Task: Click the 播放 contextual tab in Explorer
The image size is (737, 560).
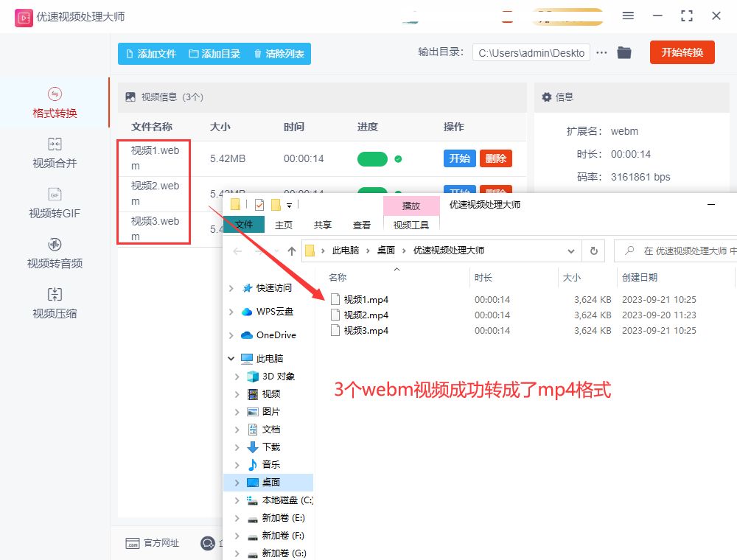Action: [411, 206]
